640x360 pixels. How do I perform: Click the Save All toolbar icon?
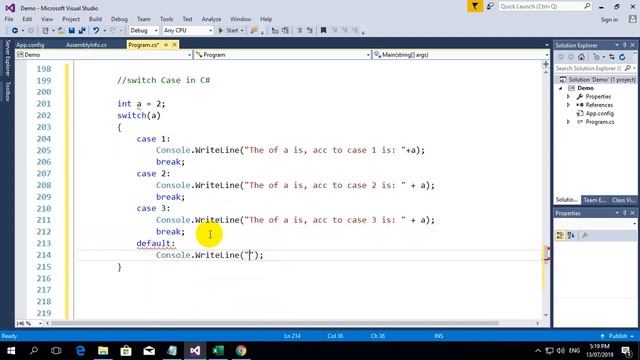pos(82,31)
